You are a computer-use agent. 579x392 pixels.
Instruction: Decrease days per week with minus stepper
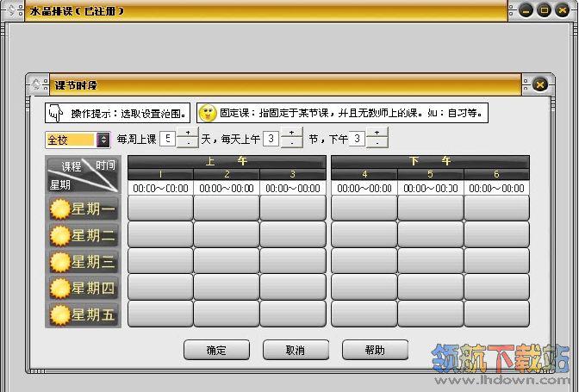(x=188, y=143)
